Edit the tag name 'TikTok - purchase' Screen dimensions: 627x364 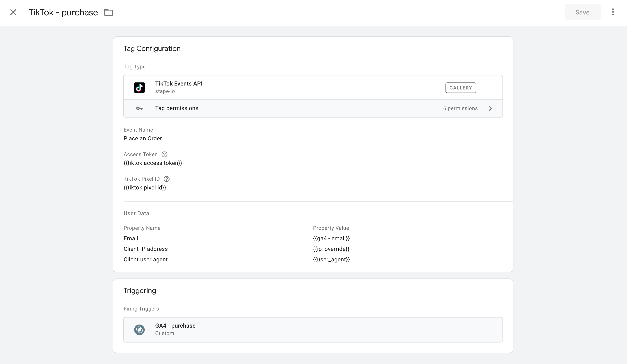coord(63,12)
